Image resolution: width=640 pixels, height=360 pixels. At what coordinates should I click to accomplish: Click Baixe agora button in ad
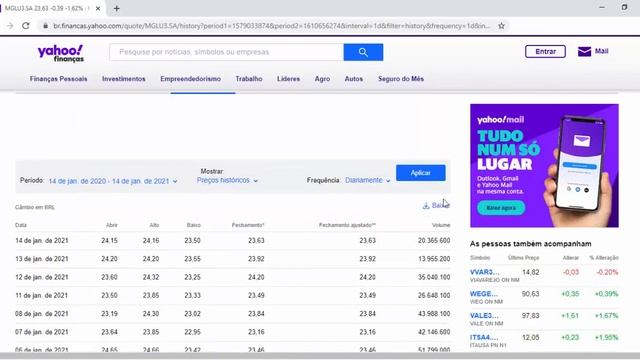pos(501,208)
